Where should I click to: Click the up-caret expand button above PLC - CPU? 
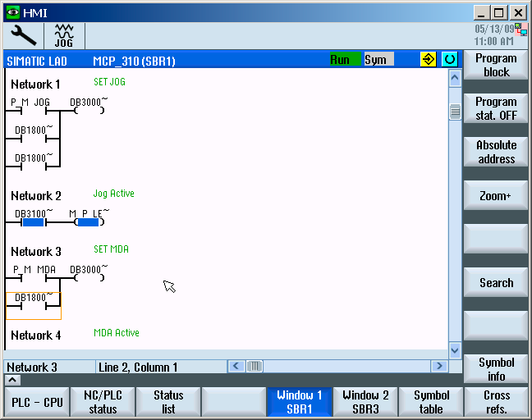coord(12,379)
